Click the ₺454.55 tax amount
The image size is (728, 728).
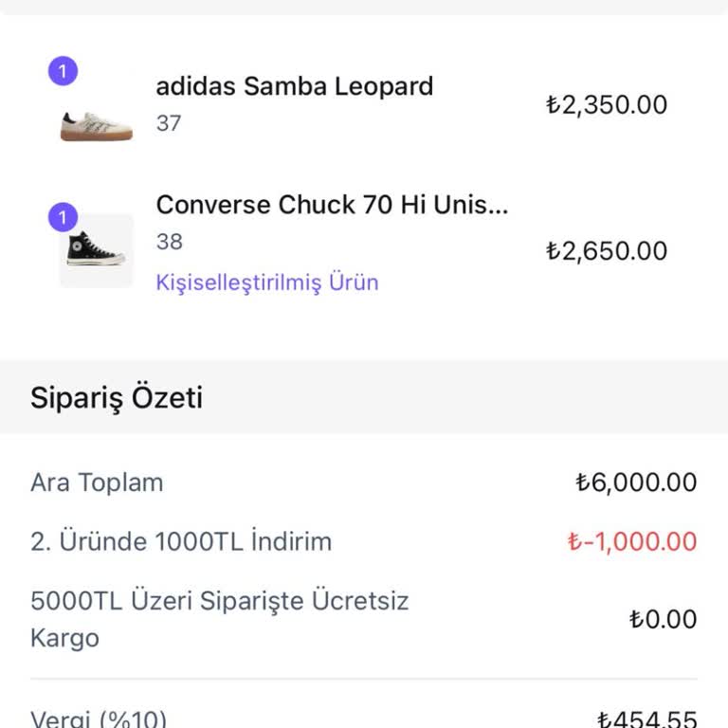click(646, 719)
